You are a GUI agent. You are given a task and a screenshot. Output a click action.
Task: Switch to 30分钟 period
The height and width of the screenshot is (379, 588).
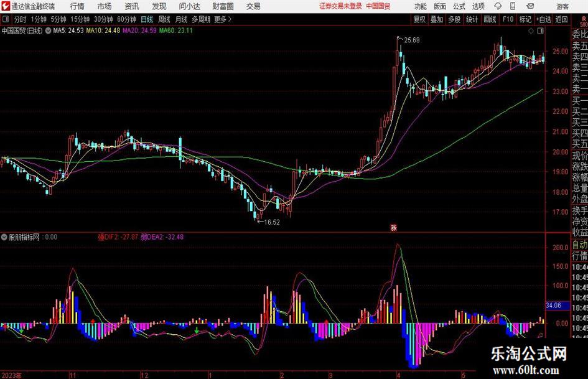pos(103,19)
